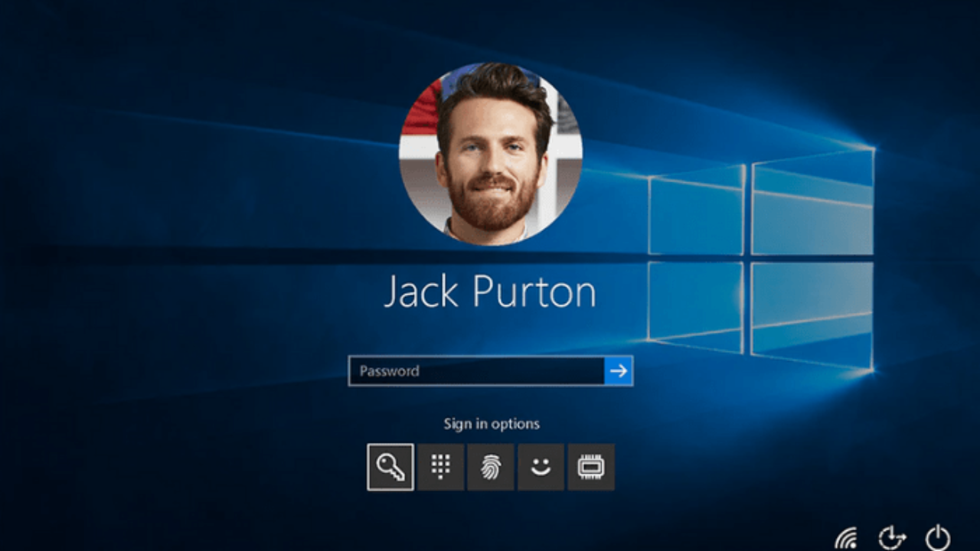Viewport: 980px width, 551px height.
Task: Choose the face recognition smiley icon
Action: point(541,467)
